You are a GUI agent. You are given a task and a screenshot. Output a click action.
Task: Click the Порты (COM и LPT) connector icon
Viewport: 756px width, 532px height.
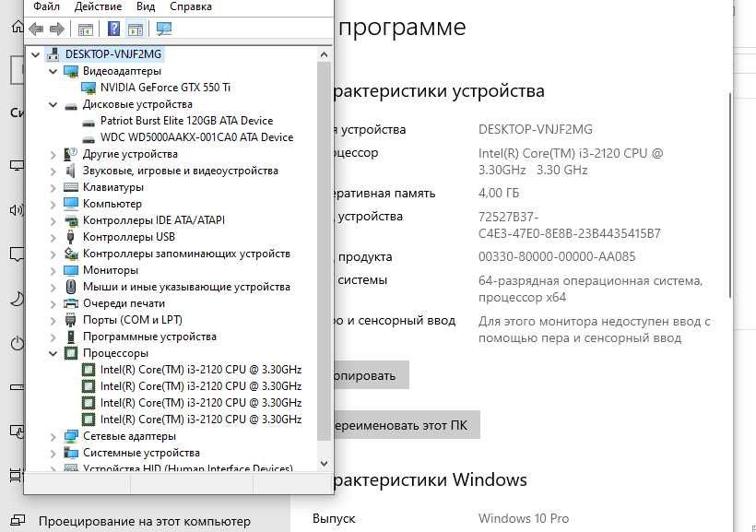70,320
